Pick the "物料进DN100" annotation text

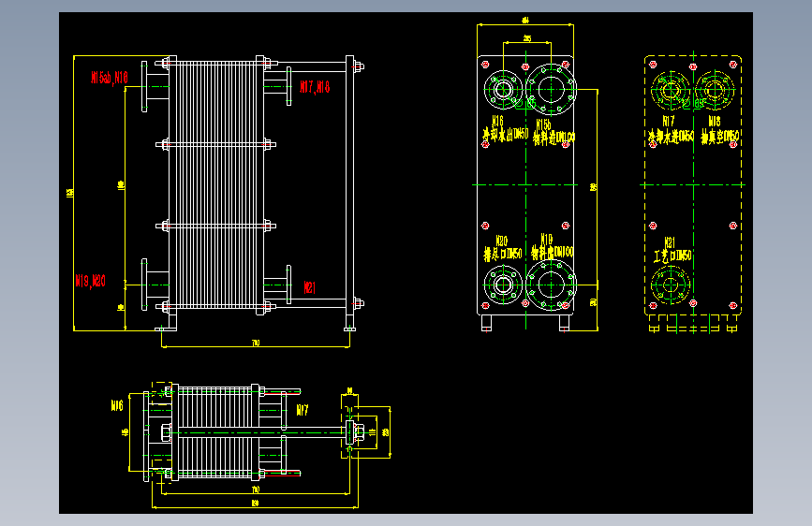tap(554, 139)
